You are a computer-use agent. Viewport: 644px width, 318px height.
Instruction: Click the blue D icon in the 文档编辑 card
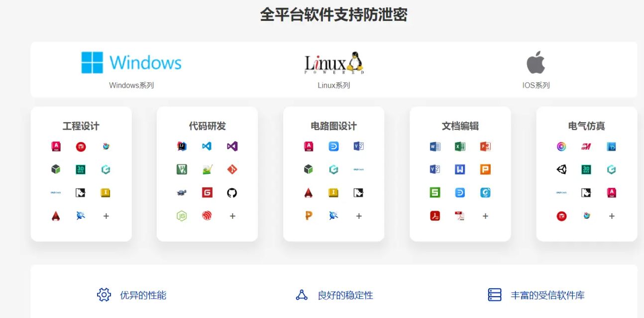(x=460, y=192)
